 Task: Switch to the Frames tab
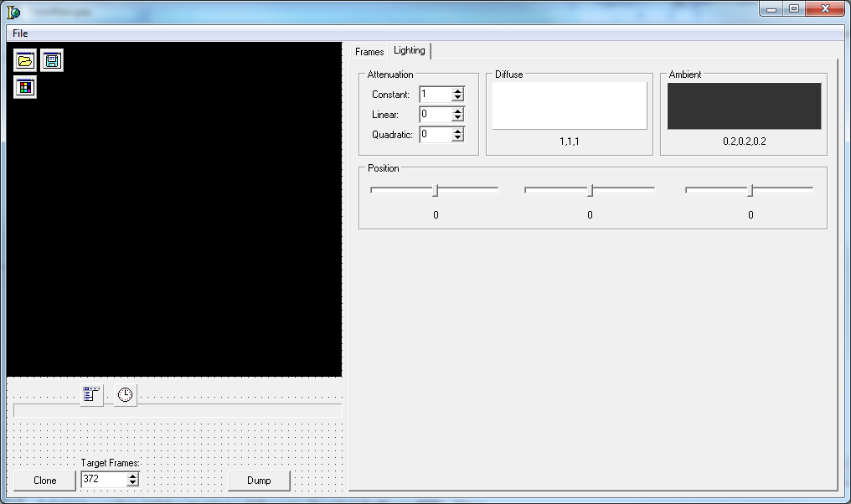[369, 52]
